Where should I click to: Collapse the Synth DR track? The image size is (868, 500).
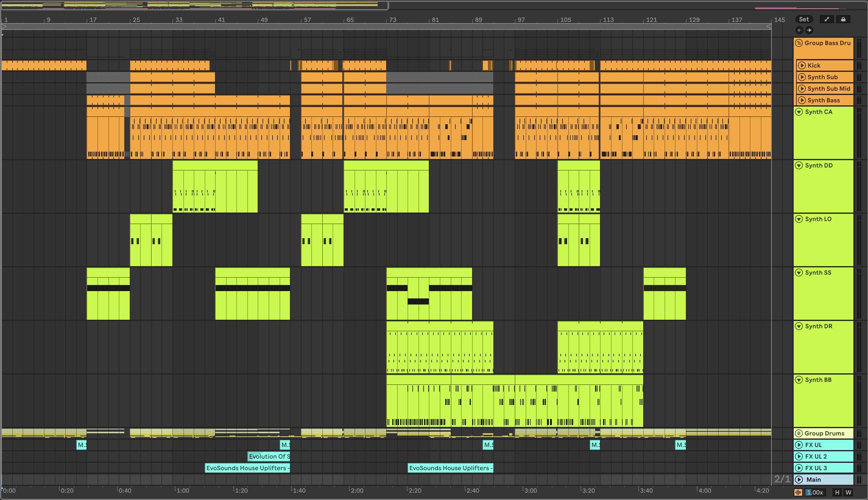pyautogui.click(x=799, y=326)
